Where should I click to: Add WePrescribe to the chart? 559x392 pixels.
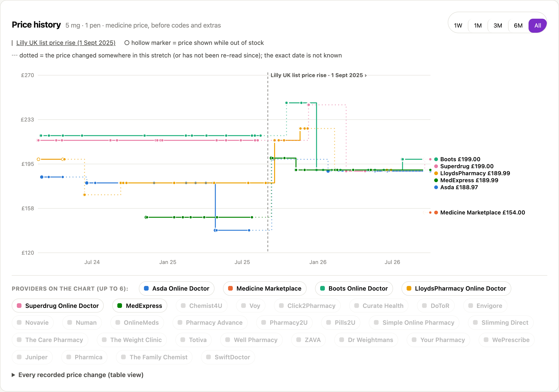tap(507, 340)
